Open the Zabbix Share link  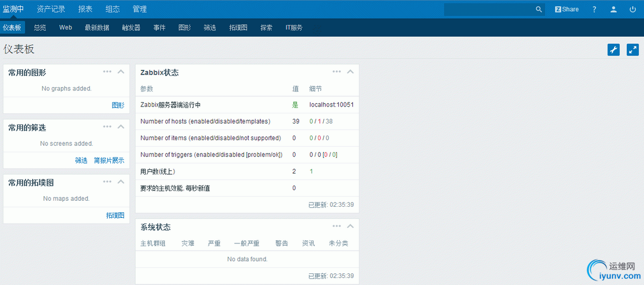[567, 9]
